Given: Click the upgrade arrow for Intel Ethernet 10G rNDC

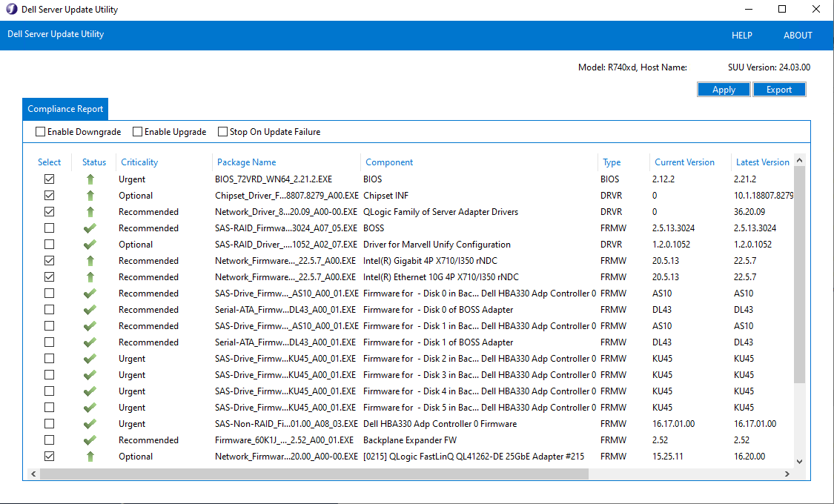Looking at the screenshot, I should [90, 276].
